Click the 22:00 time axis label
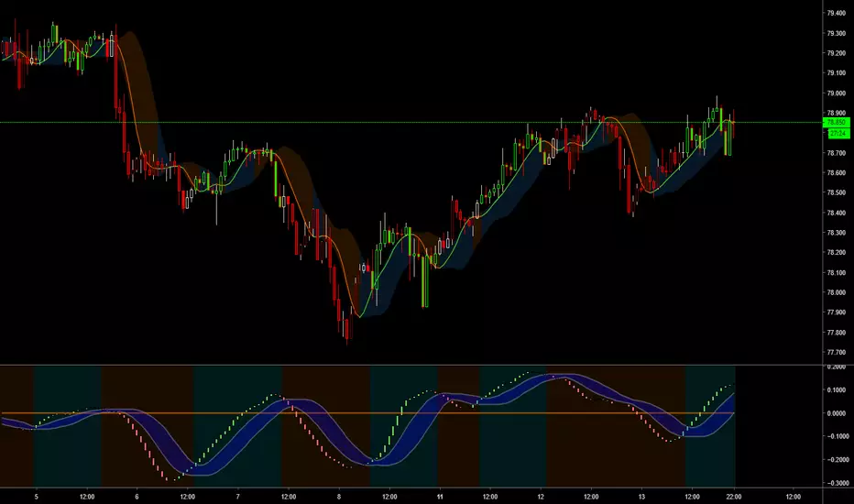854x504 pixels. (x=734, y=497)
